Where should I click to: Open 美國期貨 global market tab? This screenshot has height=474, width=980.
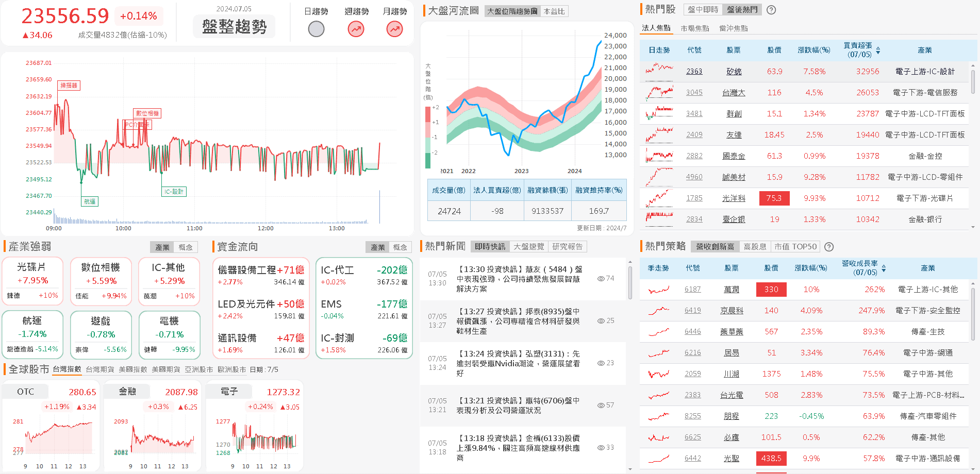pos(166,369)
